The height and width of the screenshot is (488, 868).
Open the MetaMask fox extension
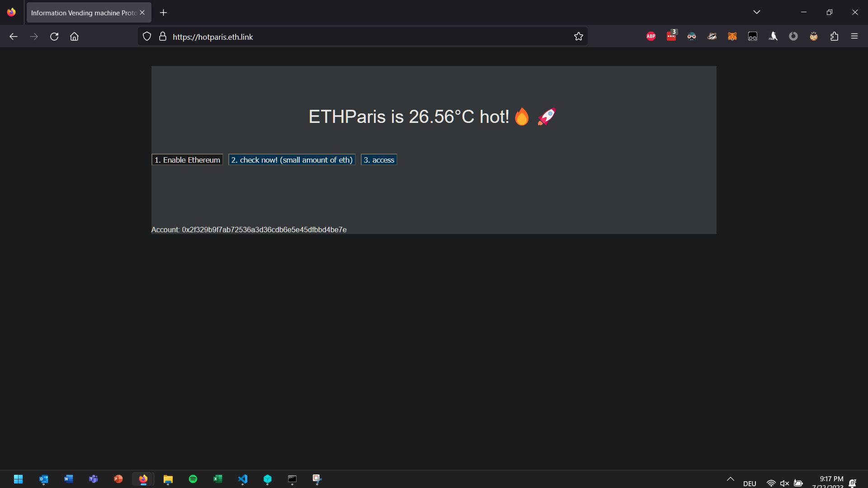click(732, 37)
